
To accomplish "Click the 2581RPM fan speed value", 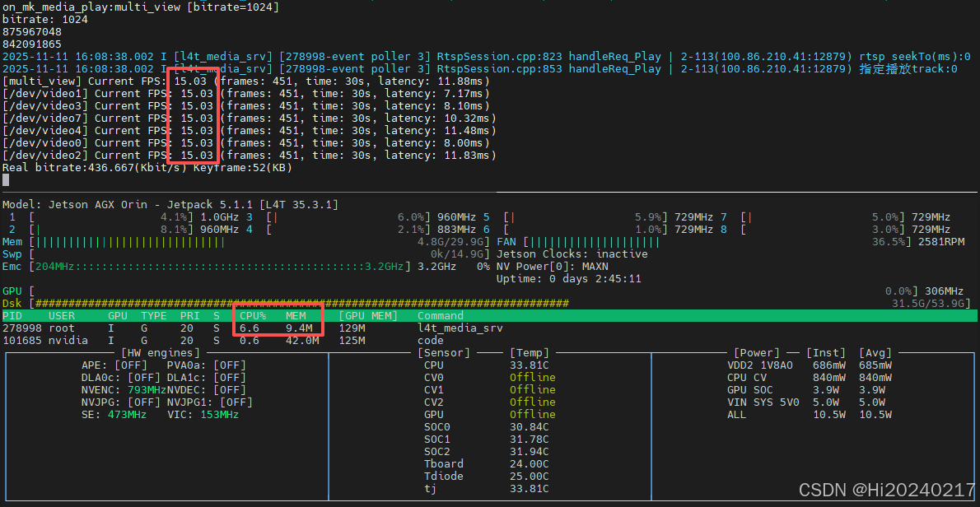I will (x=940, y=242).
